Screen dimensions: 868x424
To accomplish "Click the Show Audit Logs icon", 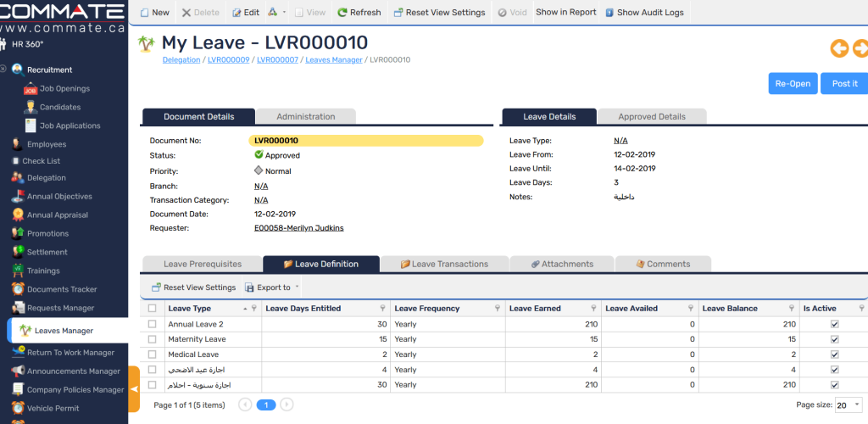I will point(609,13).
